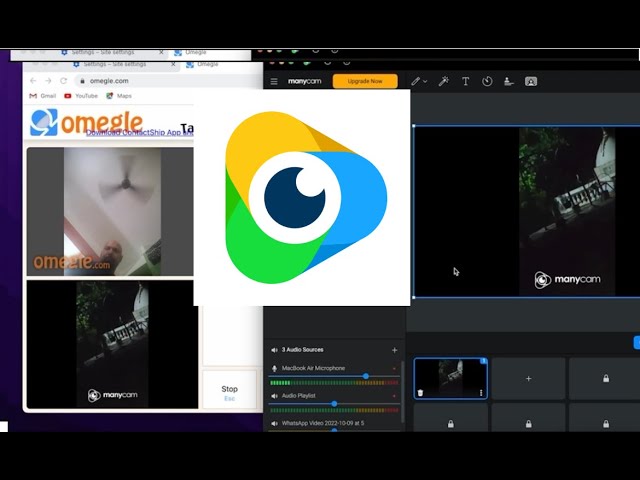Open the lower third tool icon
640x480 pixels.
[x=509, y=81]
